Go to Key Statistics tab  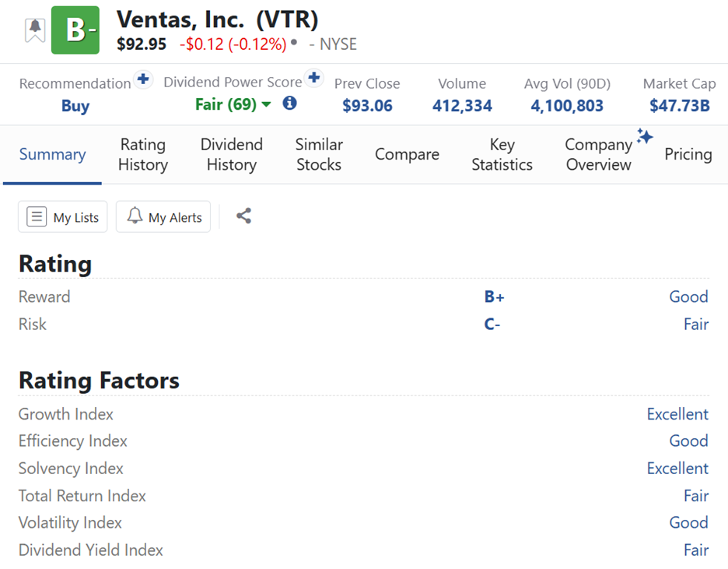click(502, 154)
